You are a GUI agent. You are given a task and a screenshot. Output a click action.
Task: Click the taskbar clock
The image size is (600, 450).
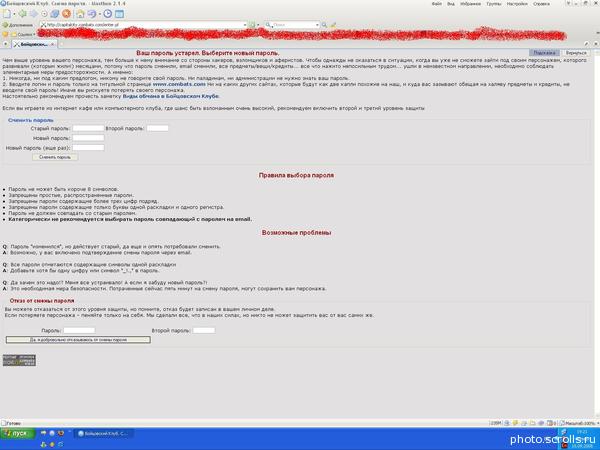coord(582,432)
